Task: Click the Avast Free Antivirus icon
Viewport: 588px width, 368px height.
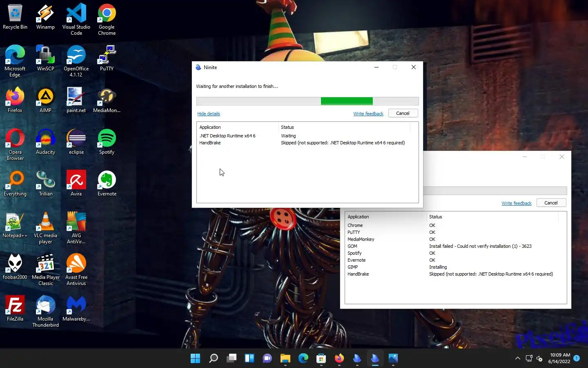Action: tap(76, 269)
